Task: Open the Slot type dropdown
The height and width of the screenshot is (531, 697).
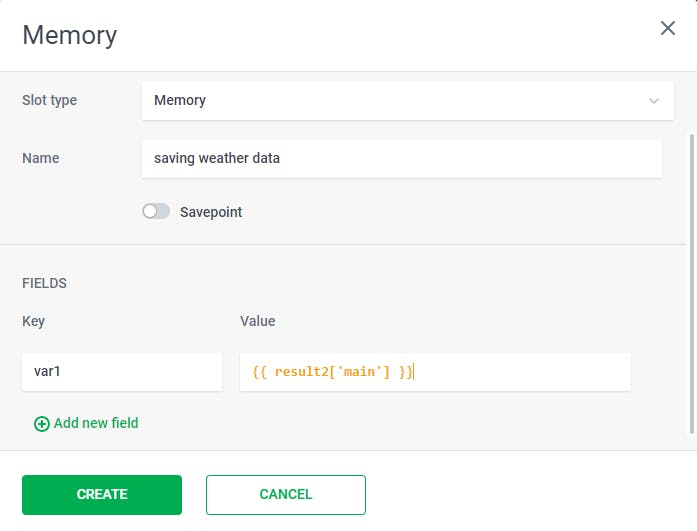Action: (408, 101)
